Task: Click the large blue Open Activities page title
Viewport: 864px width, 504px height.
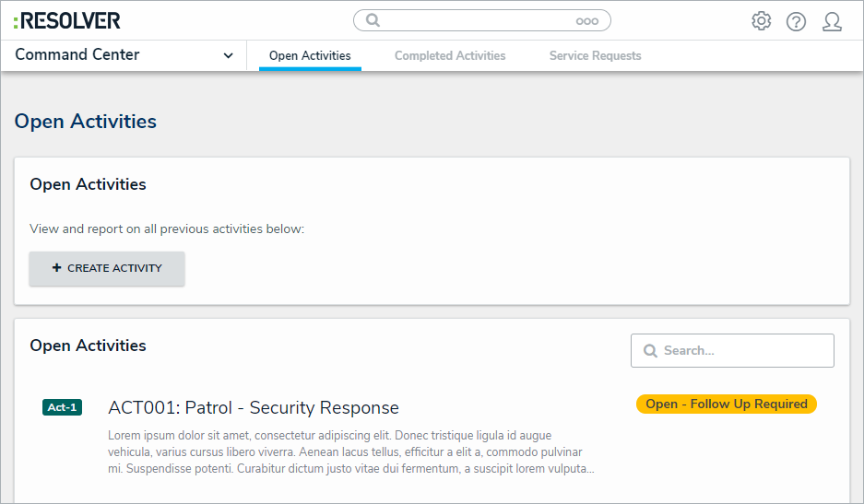Action: (x=86, y=122)
